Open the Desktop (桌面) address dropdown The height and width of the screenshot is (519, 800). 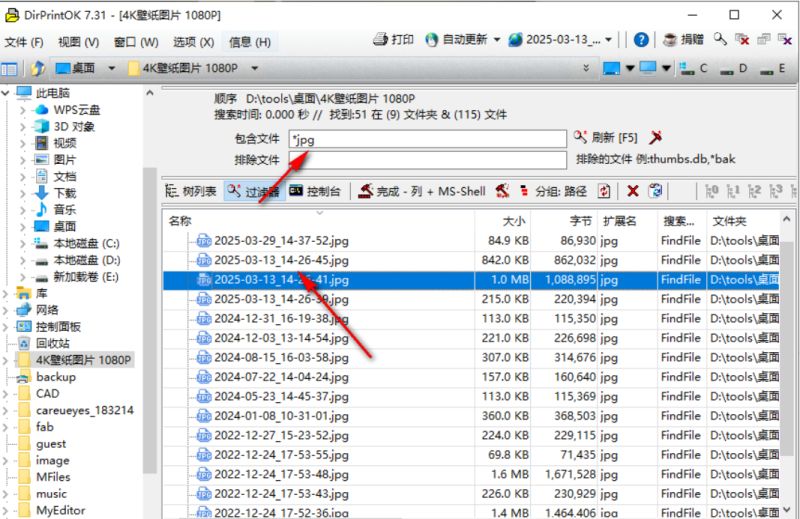[111, 68]
